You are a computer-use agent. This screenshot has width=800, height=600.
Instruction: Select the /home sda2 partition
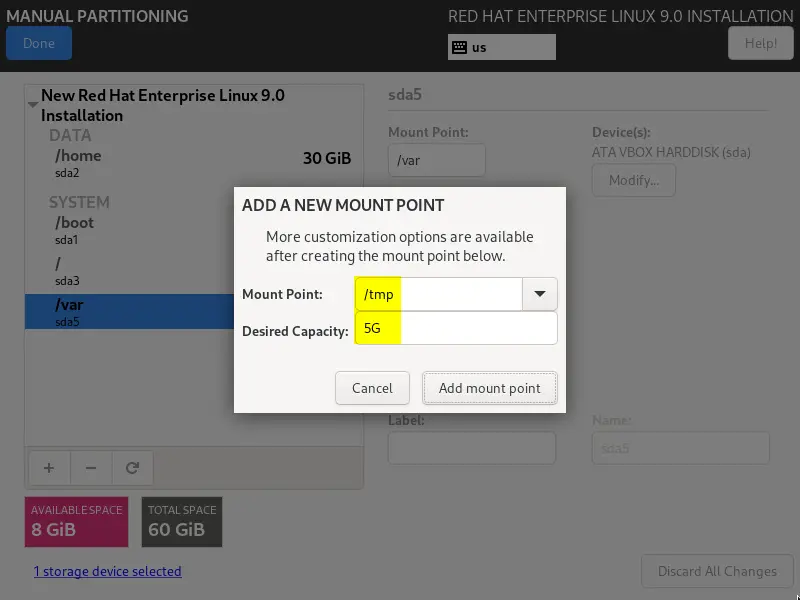194,163
